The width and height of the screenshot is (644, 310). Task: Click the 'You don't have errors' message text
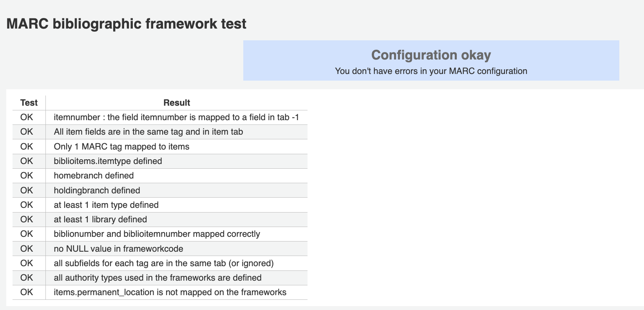431,71
